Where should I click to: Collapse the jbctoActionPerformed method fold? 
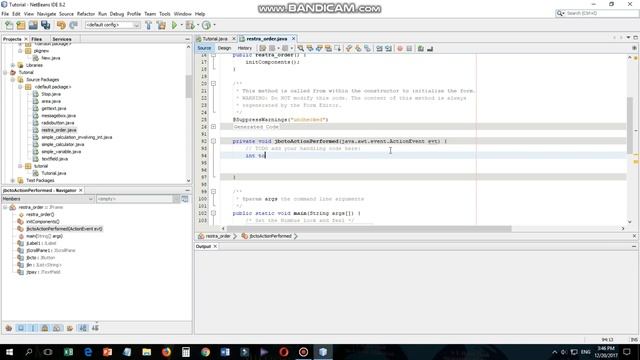point(213,141)
